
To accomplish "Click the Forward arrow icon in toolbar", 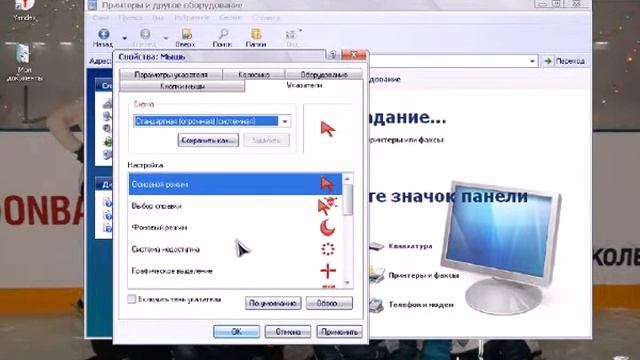I will tap(145, 34).
